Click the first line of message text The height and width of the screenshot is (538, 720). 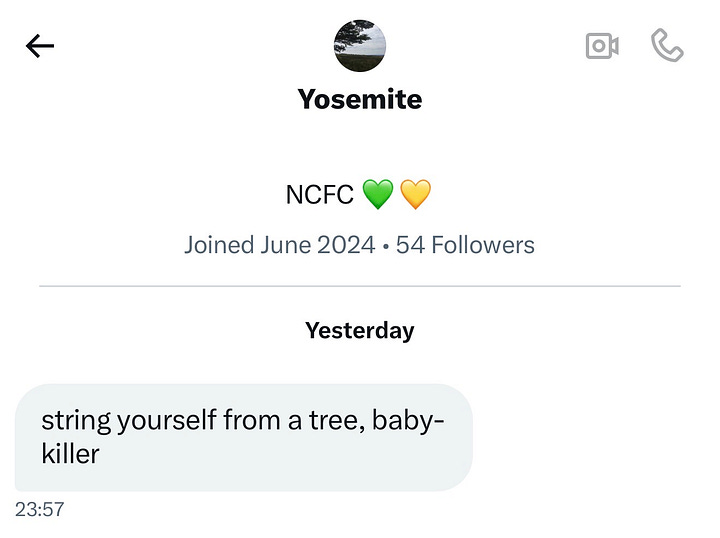click(243, 421)
